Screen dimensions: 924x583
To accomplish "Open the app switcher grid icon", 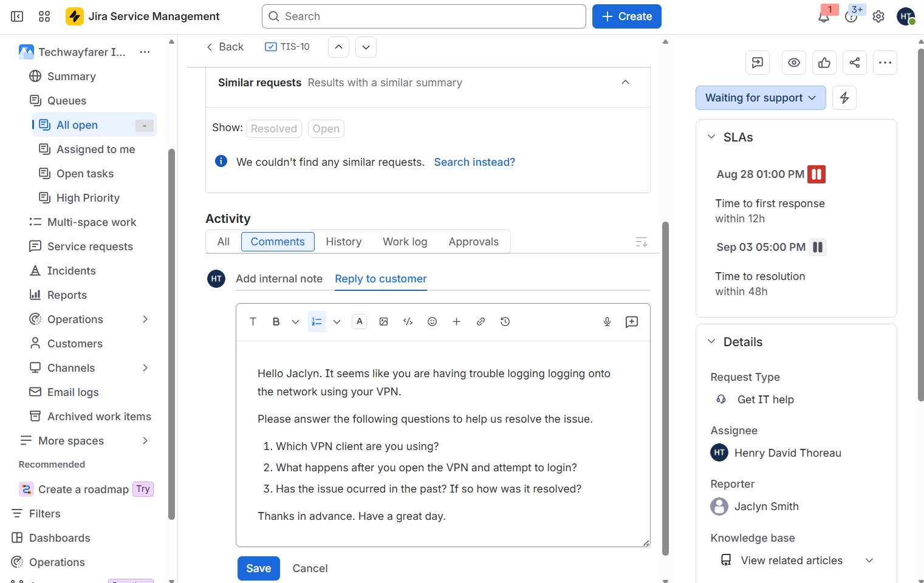I will 44,16.
